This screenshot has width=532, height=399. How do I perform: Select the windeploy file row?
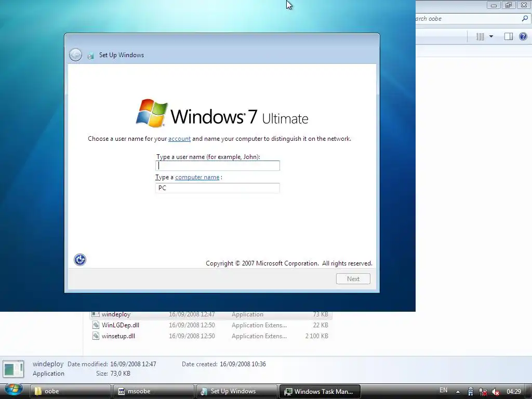(211, 314)
